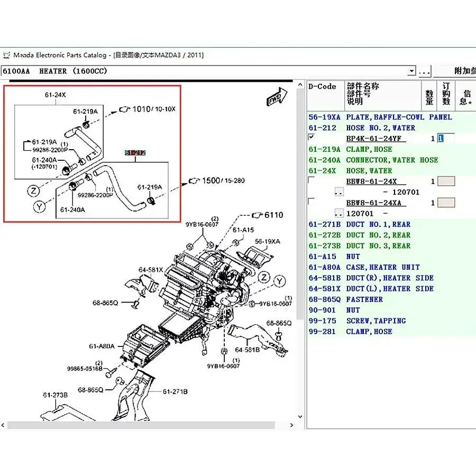476x476 pixels.
Task: Select the 6100AA HEATER (1600CC) combo box
Action: pyautogui.click(x=208, y=71)
